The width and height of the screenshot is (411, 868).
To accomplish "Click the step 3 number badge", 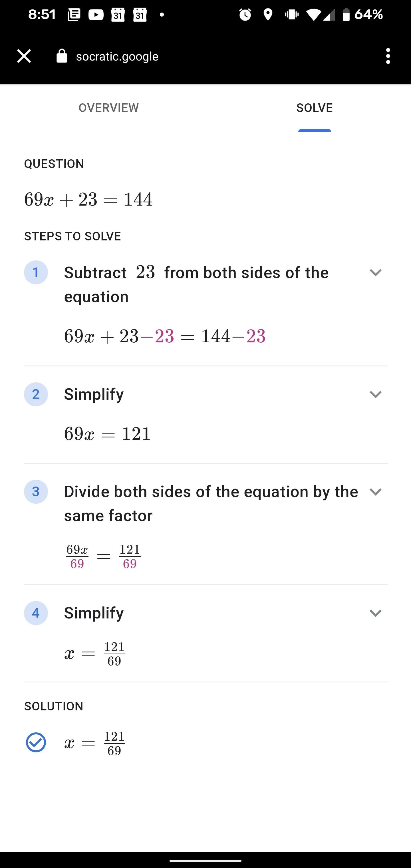I will 36,492.
